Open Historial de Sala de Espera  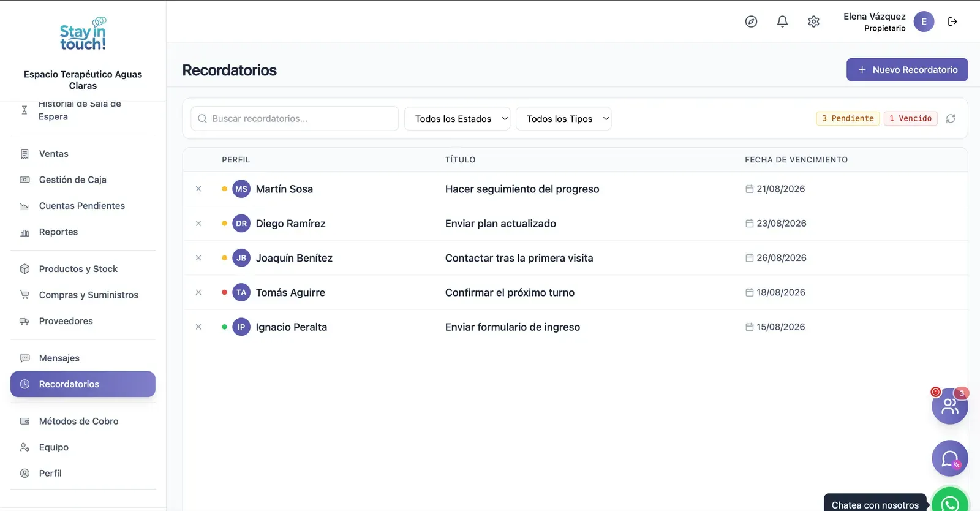83,112
